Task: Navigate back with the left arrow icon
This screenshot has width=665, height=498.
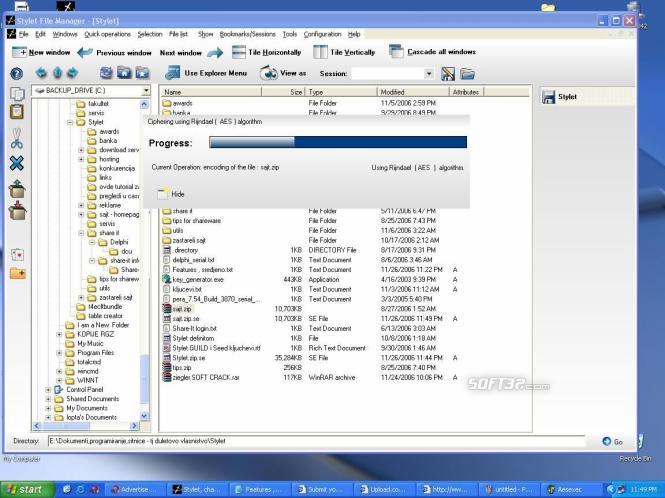Action: (41, 73)
